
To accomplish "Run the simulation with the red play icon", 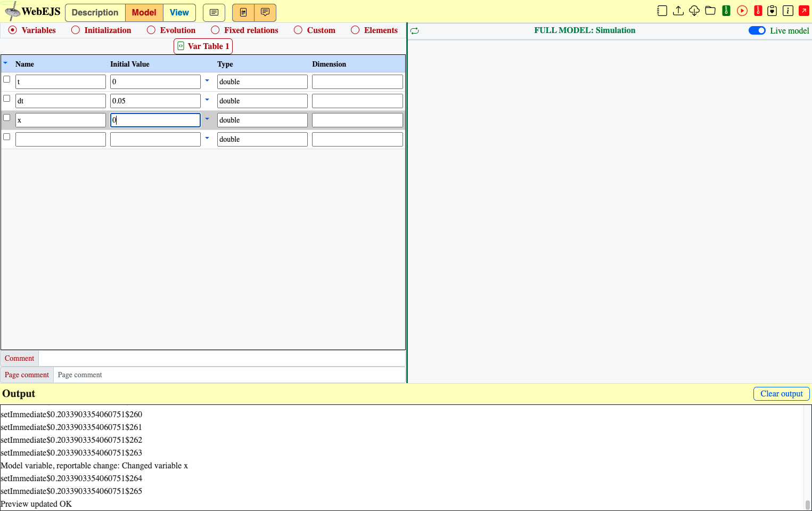I will click(x=742, y=11).
